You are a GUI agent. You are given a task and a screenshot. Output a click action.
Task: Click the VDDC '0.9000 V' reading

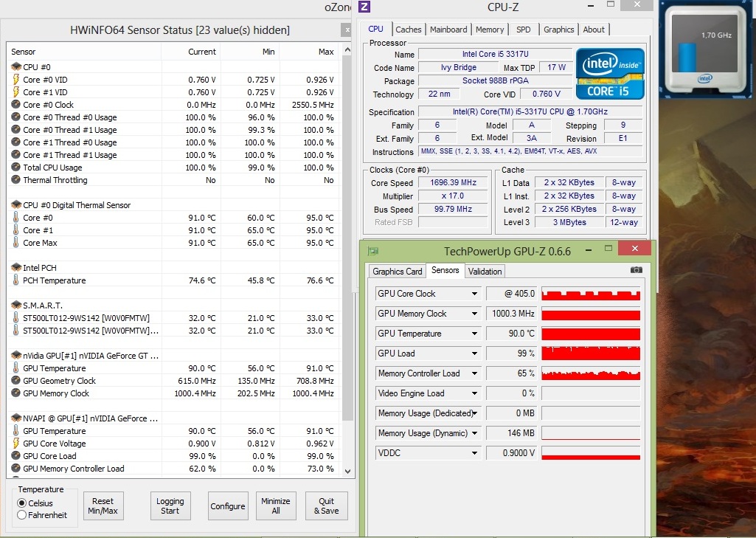tap(512, 452)
